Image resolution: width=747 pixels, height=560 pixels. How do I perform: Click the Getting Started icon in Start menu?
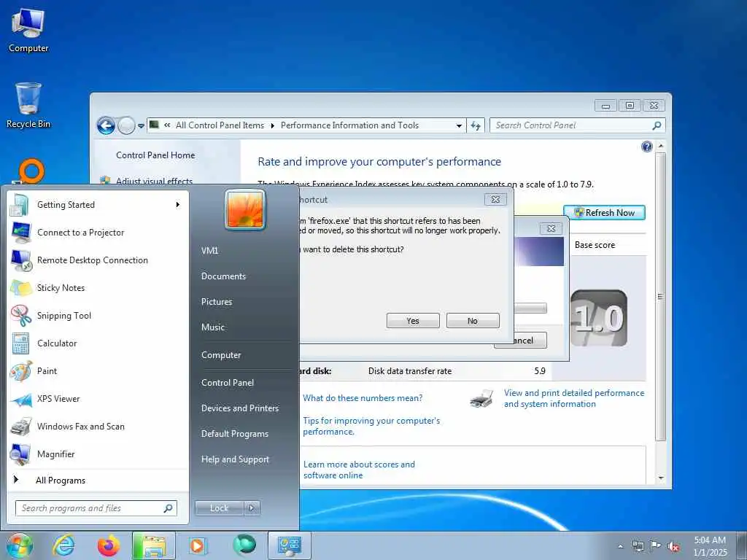click(x=20, y=205)
